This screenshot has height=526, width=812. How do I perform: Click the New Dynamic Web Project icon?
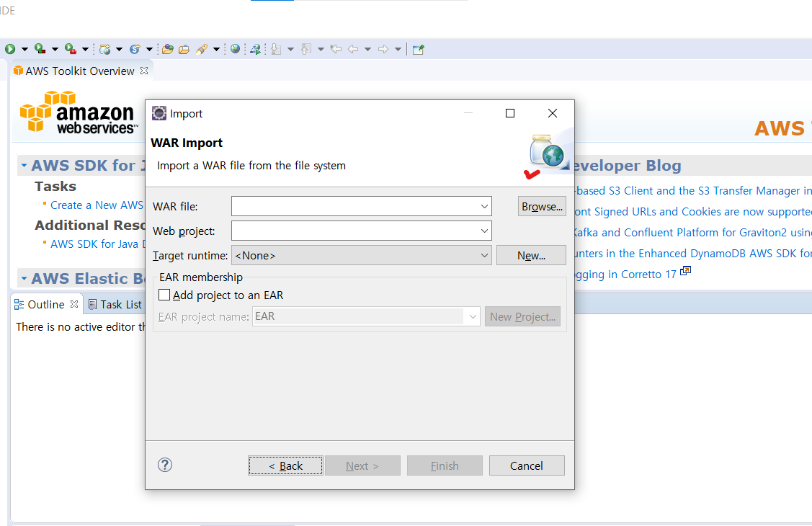coord(105,49)
